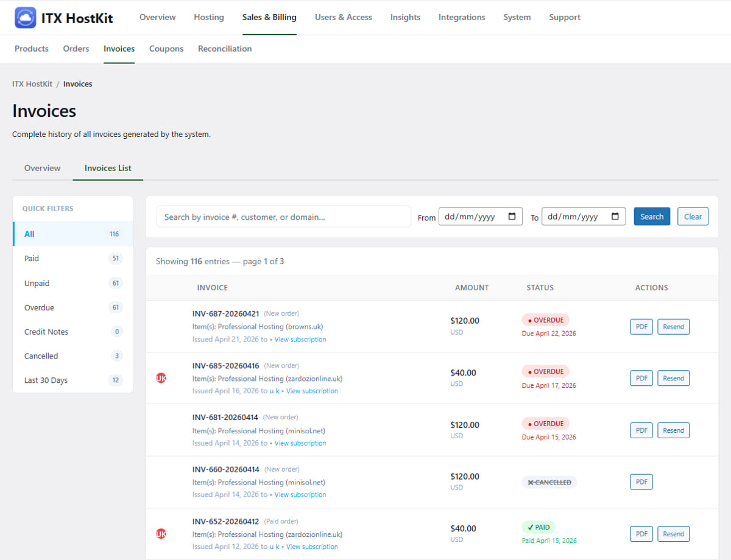Click the STATUS column header
Image resolution: width=731 pixels, height=560 pixels.
point(540,287)
